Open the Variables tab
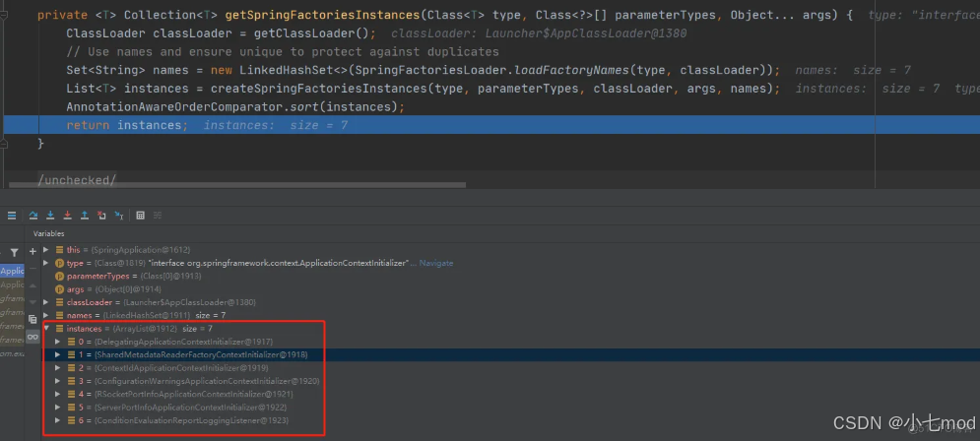The image size is (980, 441). click(48, 233)
